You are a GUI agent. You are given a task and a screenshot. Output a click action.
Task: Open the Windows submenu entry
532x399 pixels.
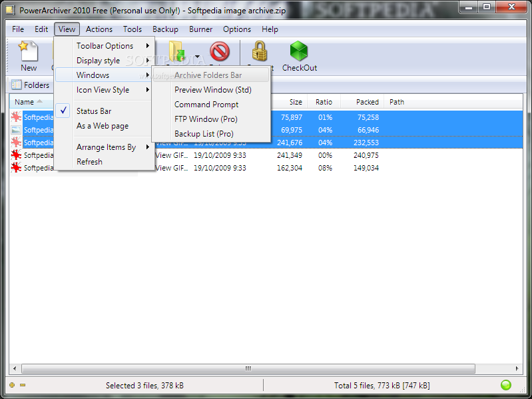pyautogui.click(x=105, y=75)
